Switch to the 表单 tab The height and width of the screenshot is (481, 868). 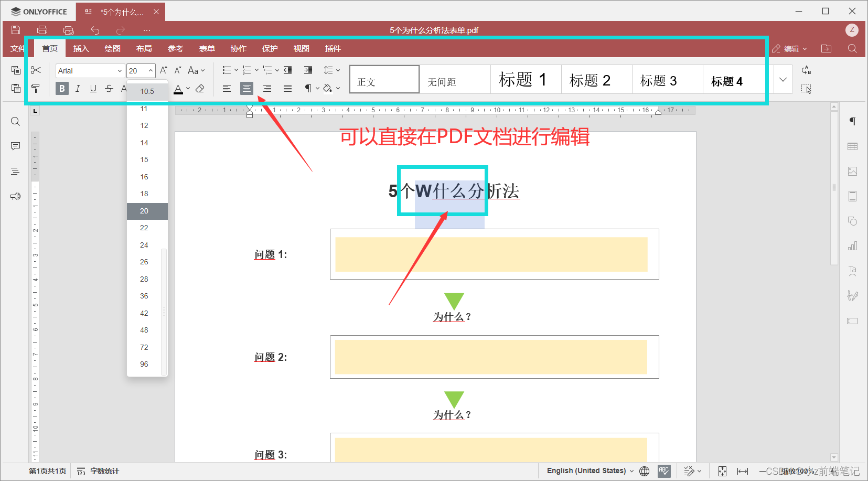(207, 48)
